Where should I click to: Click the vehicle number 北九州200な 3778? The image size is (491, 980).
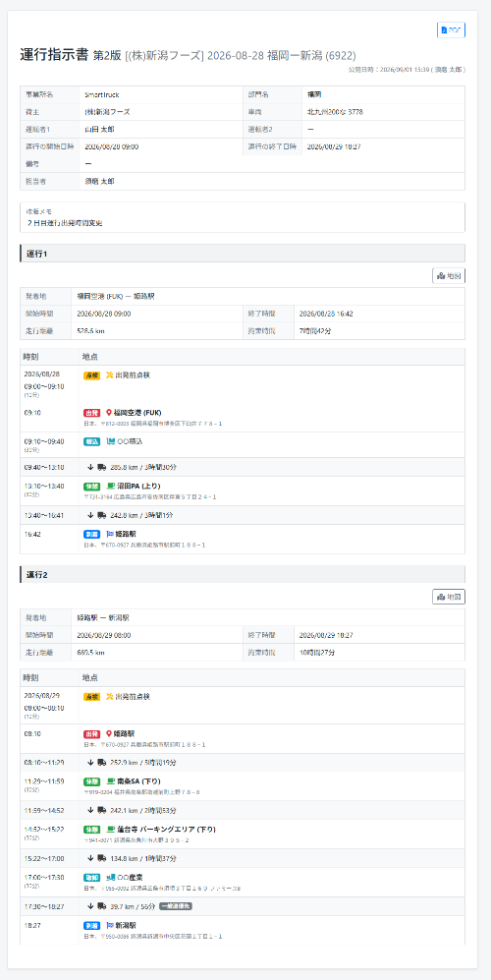click(335, 112)
